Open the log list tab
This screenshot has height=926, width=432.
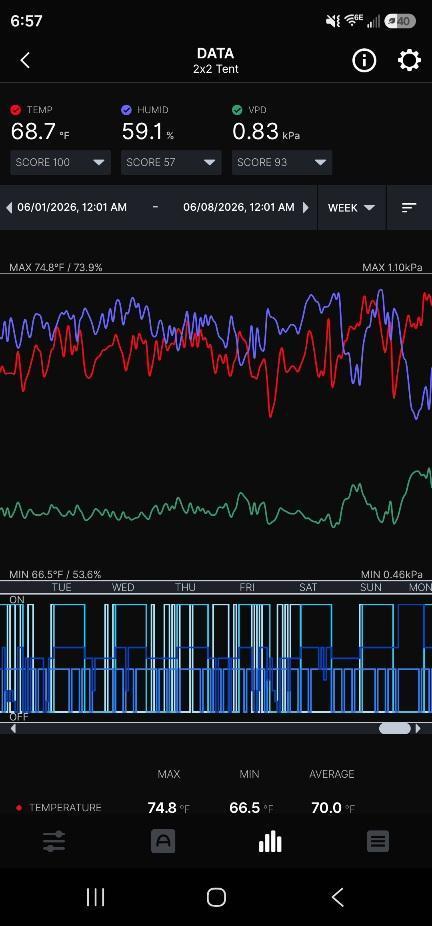[x=378, y=842]
